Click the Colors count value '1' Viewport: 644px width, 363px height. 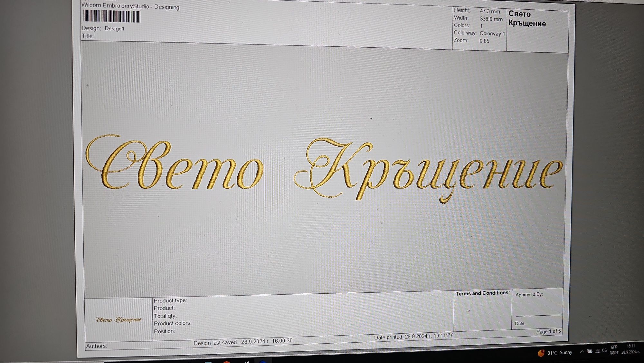tap(481, 26)
